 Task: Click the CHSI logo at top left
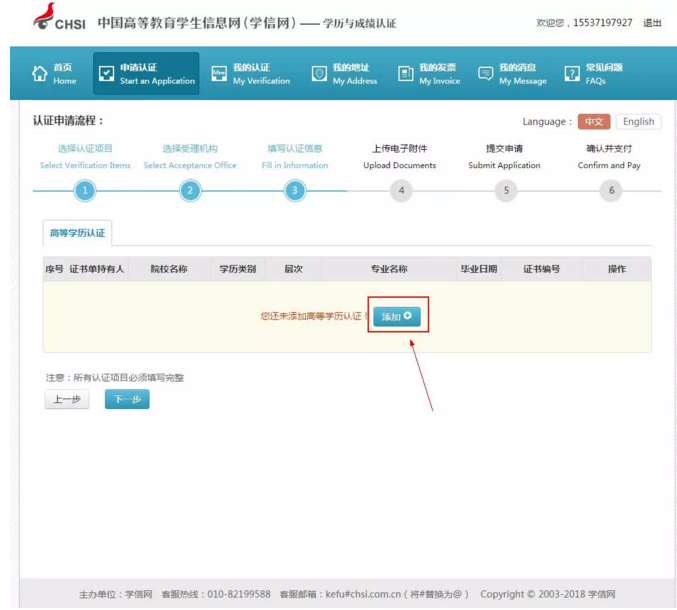click(58, 20)
